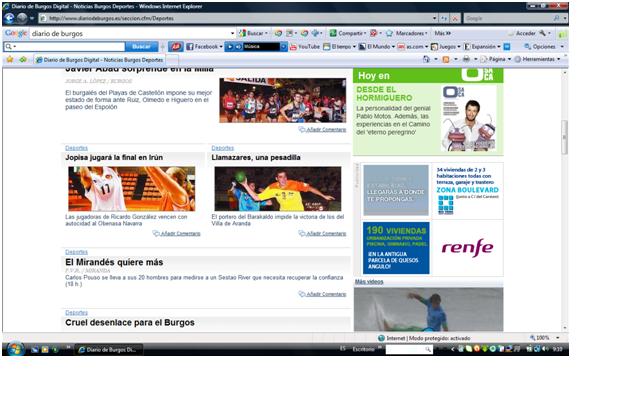
Task: Play the surfer video thumbnail
Action: (x=429, y=309)
